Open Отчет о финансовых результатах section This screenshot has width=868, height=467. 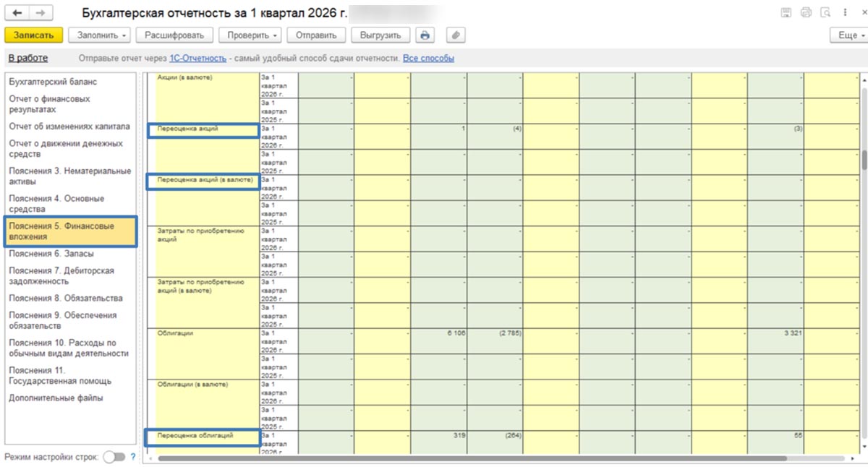(x=49, y=104)
